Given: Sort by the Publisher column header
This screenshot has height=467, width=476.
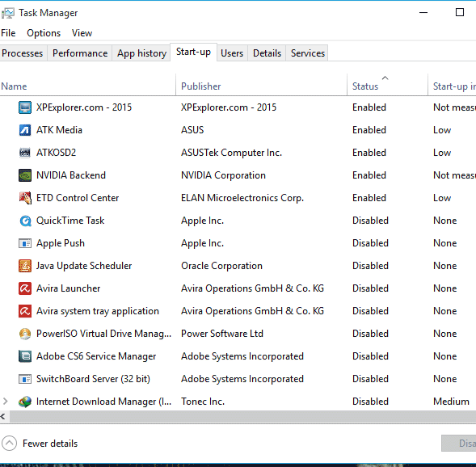Looking at the screenshot, I should [261, 85].
